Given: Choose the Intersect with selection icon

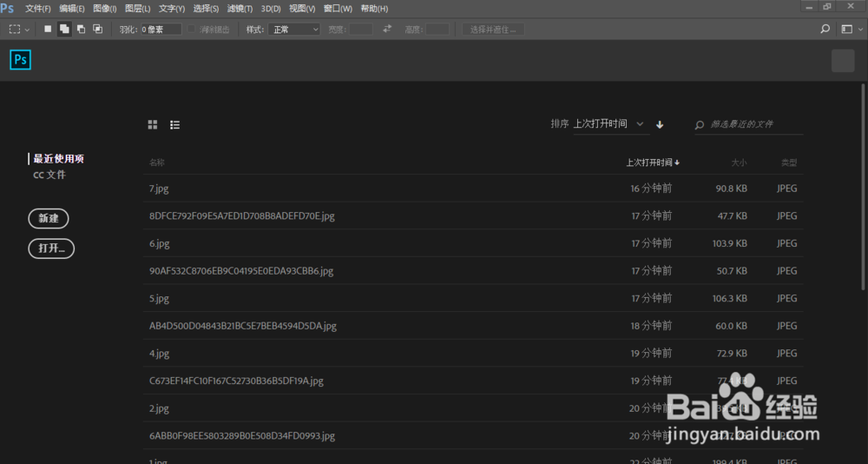Looking at the screenshot, I should 97,30.
